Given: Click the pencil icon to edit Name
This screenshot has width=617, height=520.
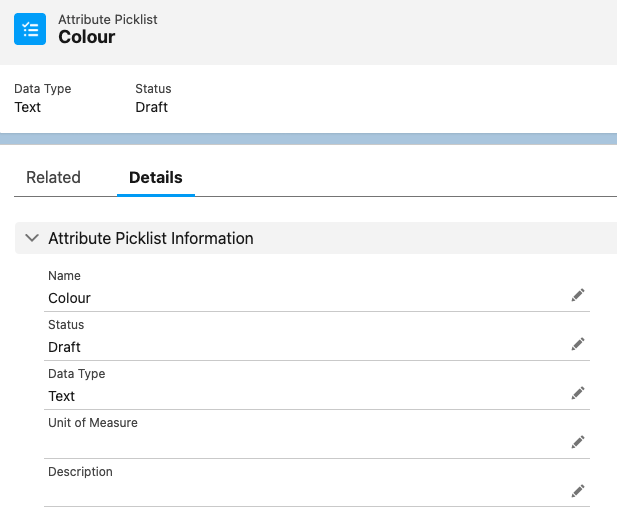Looking at the screenshot, I should pyautogui.click(x=577, y=295).
